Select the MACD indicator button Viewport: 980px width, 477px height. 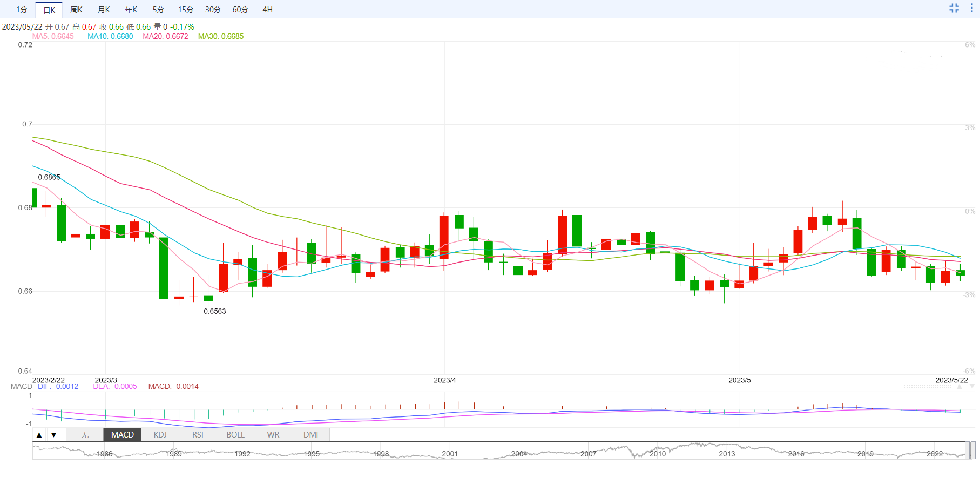point(123,435)
